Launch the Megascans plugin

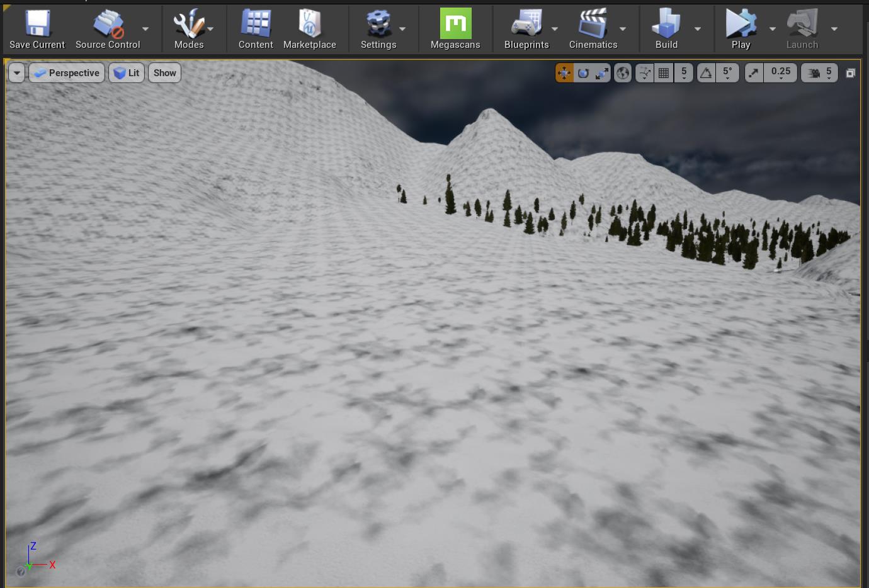(455, 30)
